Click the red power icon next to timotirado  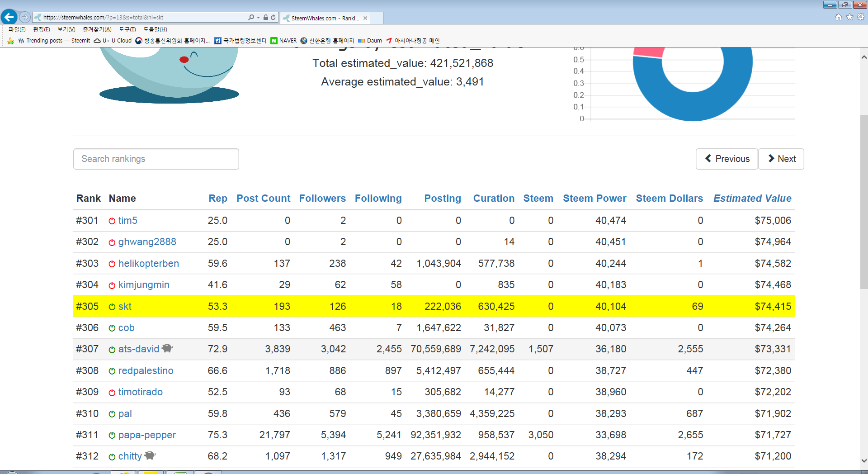[112, 393]
